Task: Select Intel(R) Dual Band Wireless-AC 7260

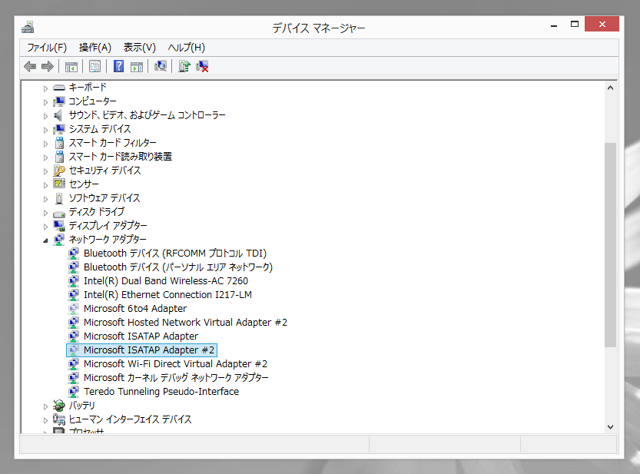Action: click(x=166, y=281)
